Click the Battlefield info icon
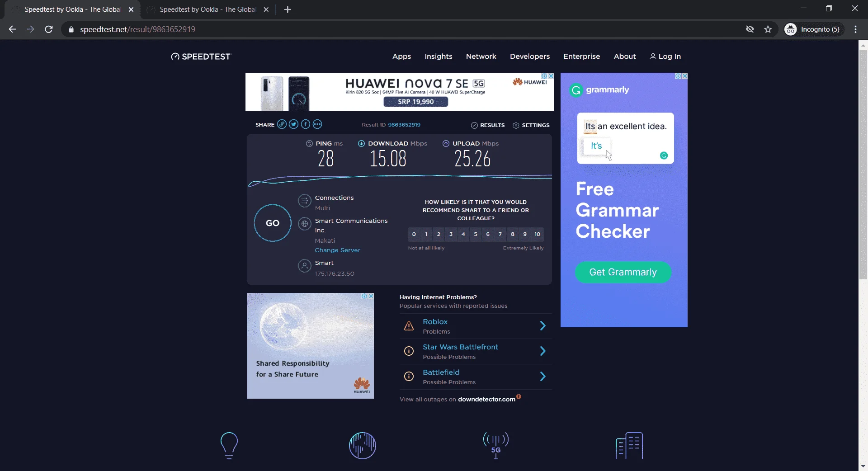The height and width of the screenshot is (471, 868). click(x=409, y=377)
